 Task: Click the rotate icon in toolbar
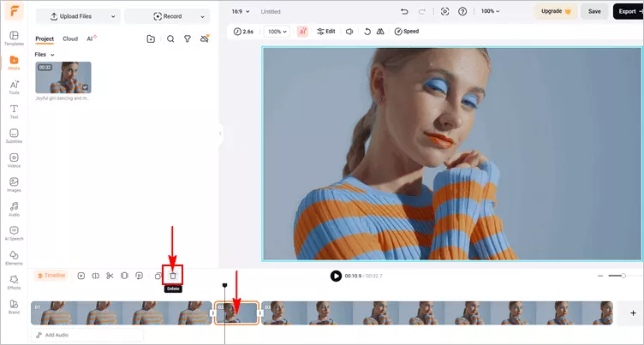click(367, 32)
